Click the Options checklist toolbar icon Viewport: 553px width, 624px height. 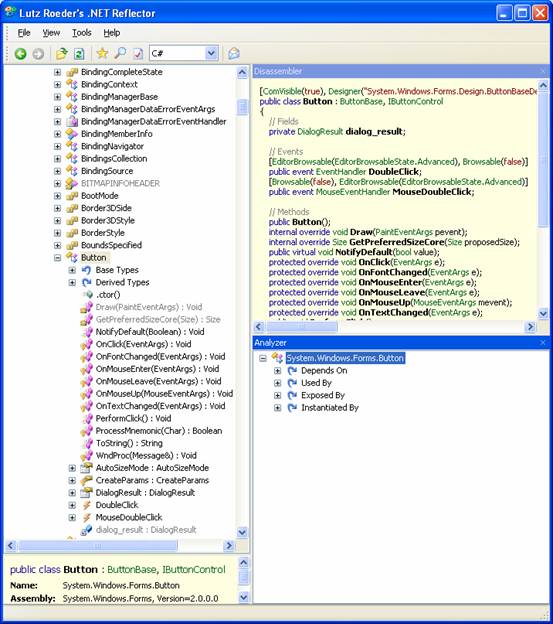138,53
